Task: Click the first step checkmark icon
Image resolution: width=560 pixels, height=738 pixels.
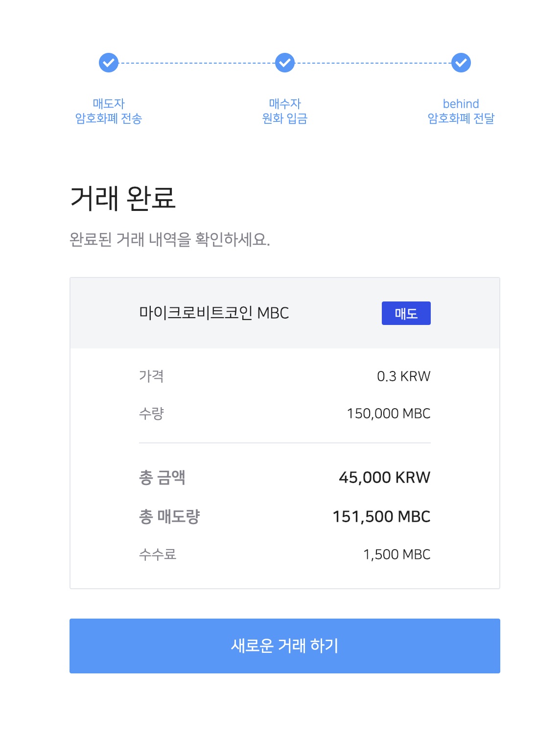Action: [x=109, y=63]
